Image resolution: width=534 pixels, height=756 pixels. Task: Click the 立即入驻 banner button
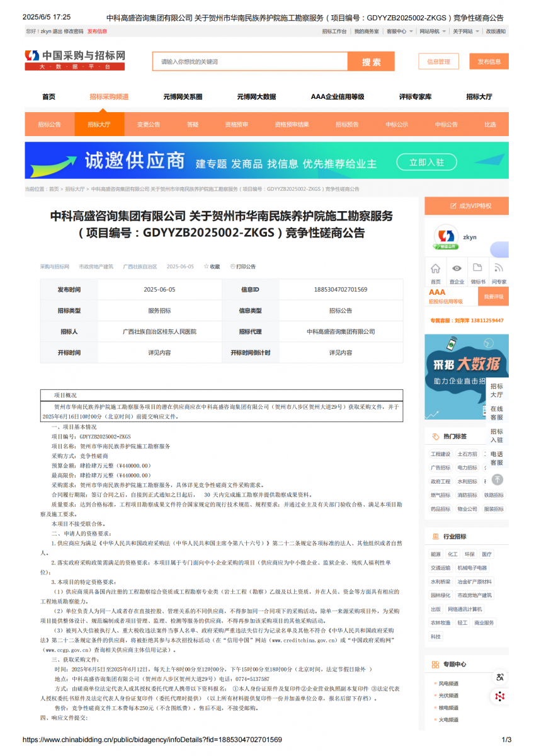[426, 163]
